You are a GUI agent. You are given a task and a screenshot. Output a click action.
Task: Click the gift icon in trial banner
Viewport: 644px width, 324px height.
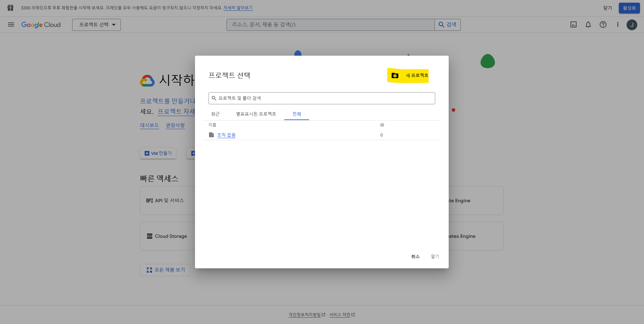(10, 8)
